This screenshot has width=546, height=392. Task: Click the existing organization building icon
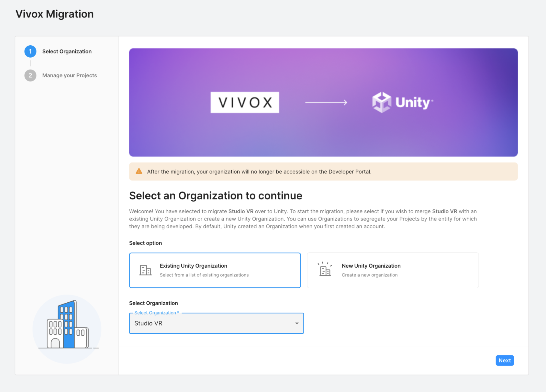point(146,270)
